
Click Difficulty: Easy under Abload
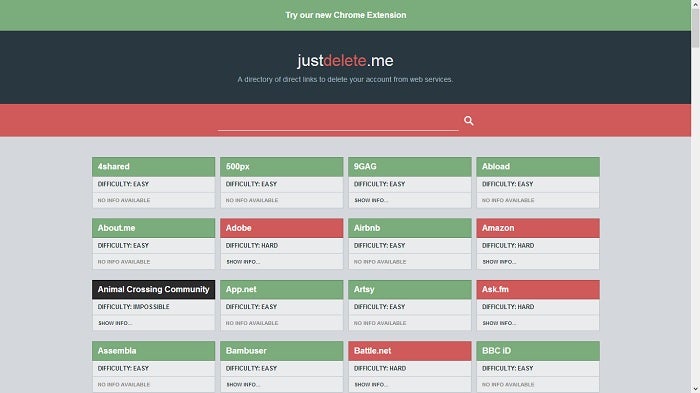pyautogui.click(x=508, y=184)
